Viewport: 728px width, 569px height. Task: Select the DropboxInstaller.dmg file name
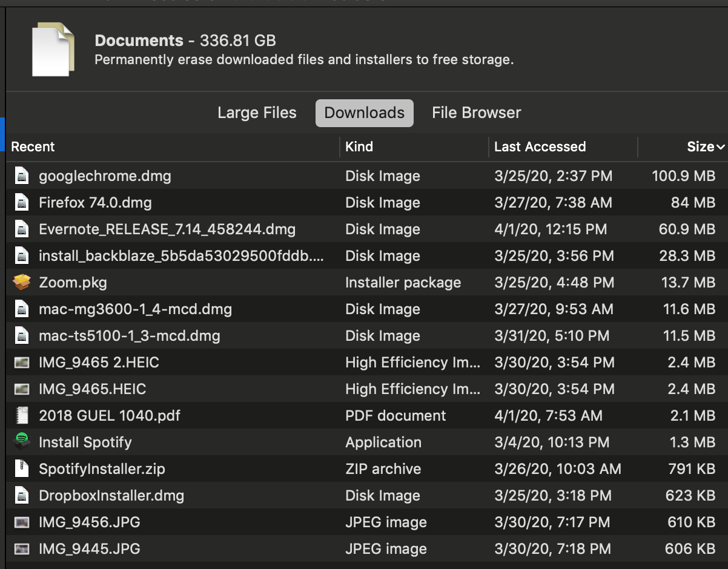pos(111,496)
